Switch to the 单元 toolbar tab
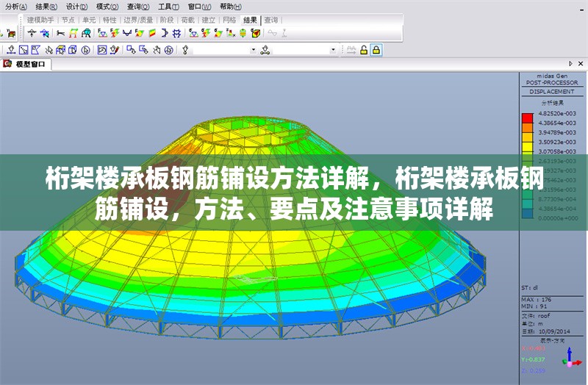This screenshot has width=588, height=385. [x=89, y=21]
